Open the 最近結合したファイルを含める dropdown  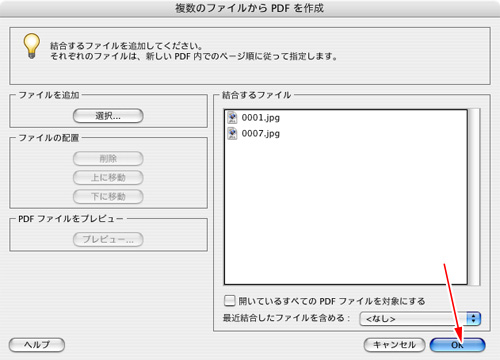point(420,319)
